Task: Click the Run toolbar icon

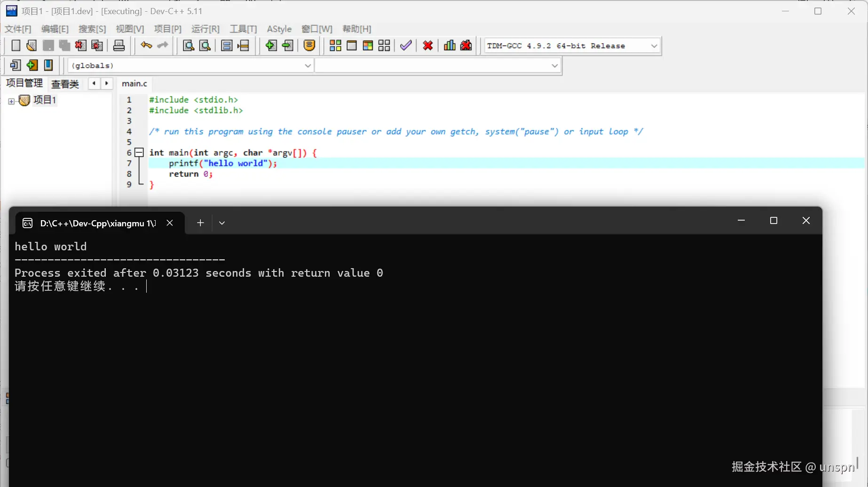Action: coord(352,46)
